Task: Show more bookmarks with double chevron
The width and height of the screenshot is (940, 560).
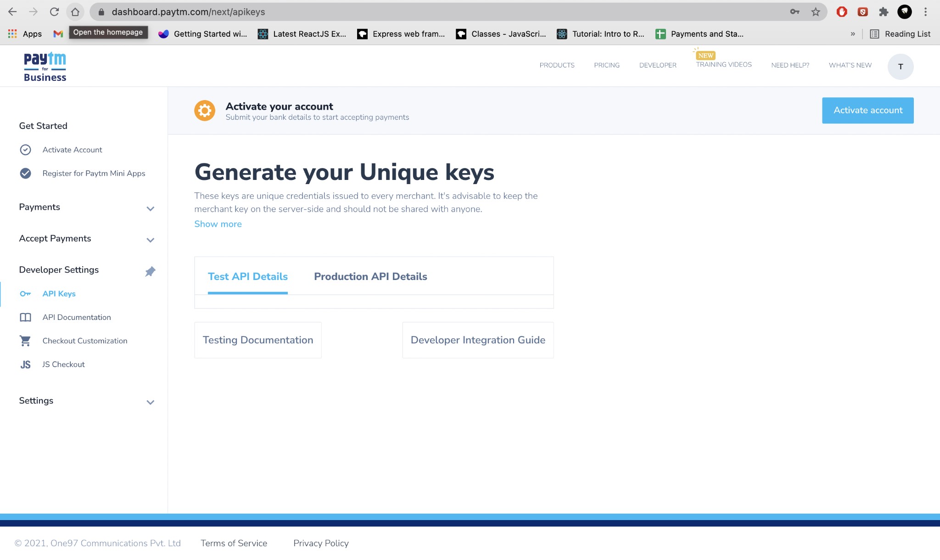Action: click(x=853, y=34)
